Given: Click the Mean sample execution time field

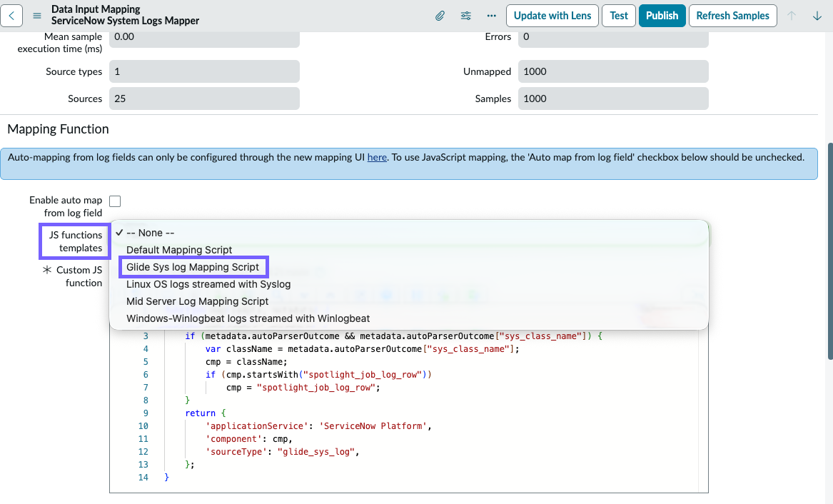Looking at the screenshot, I should pos(205,39).
